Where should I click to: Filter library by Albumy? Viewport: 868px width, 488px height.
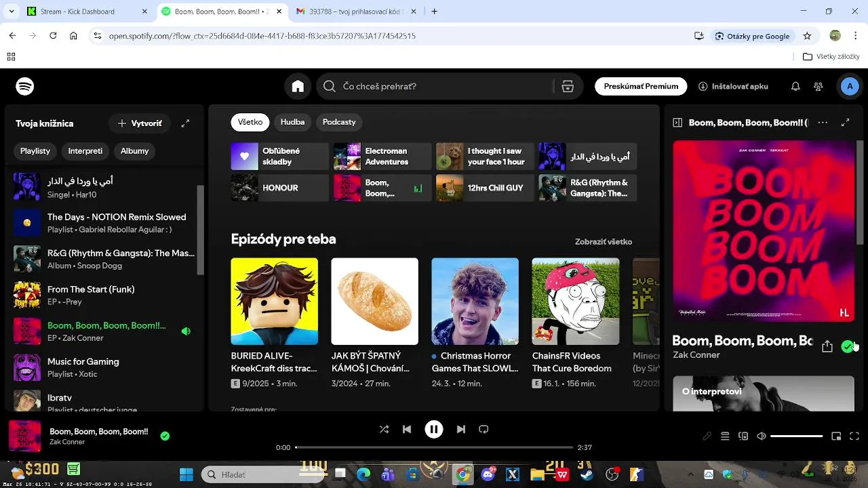click(134, 151)
